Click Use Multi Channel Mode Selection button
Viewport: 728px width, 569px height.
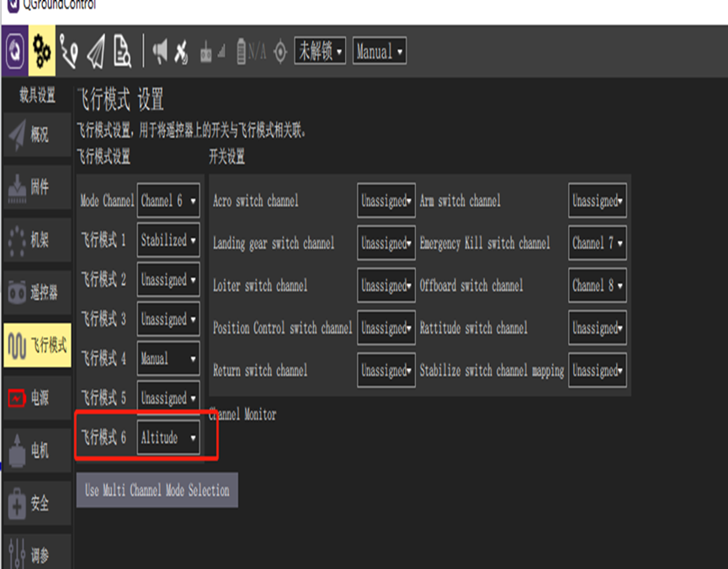click(x=157, y=490)
